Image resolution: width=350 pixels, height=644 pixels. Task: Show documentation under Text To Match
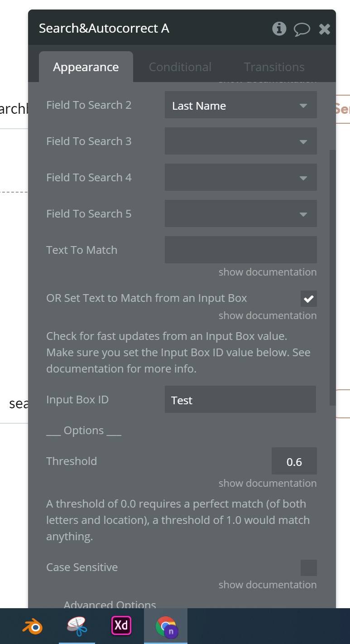268,272
